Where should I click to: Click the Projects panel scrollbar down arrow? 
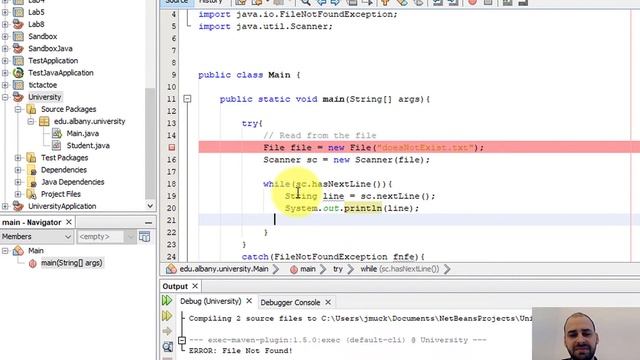pos(150,206)
